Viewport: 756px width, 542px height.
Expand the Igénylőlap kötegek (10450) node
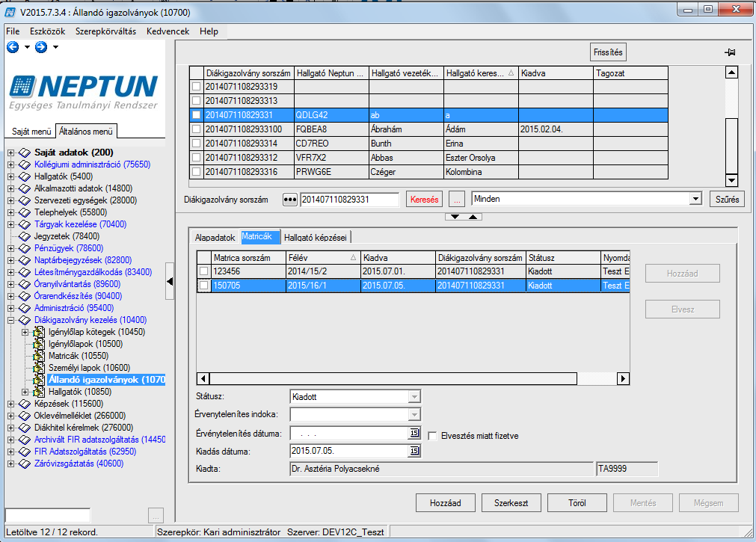pyautogui.click(x=25, y=332)
